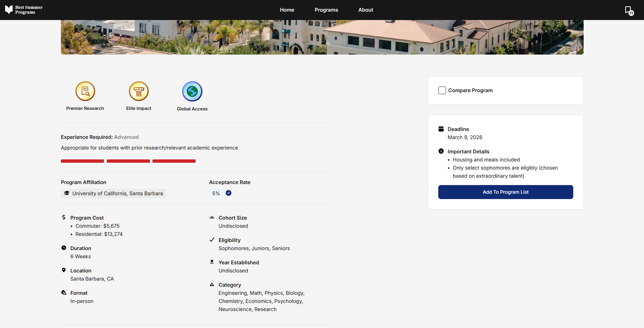The image size is (644, 328).
Task: Click the category list starting 'Engineering, Math'
Action: click(x=261, y=301)
